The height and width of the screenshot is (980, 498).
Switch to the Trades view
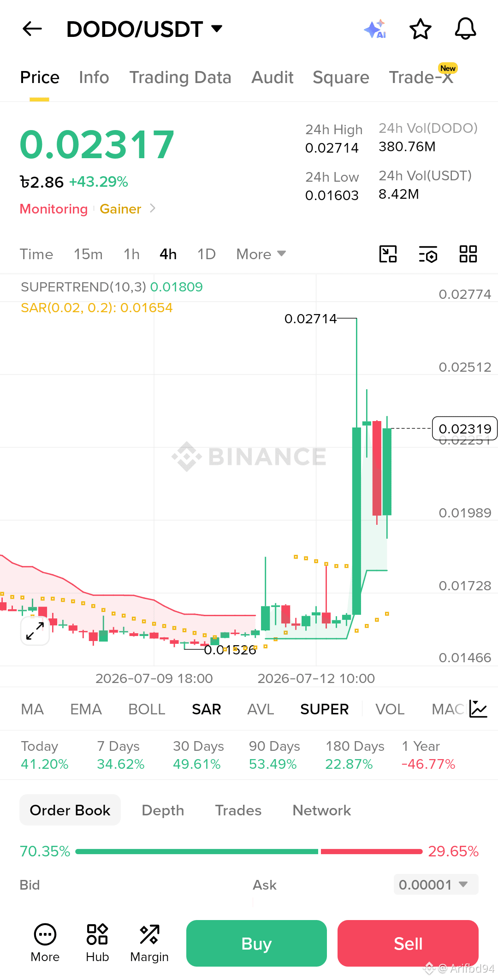click(238, 810)
